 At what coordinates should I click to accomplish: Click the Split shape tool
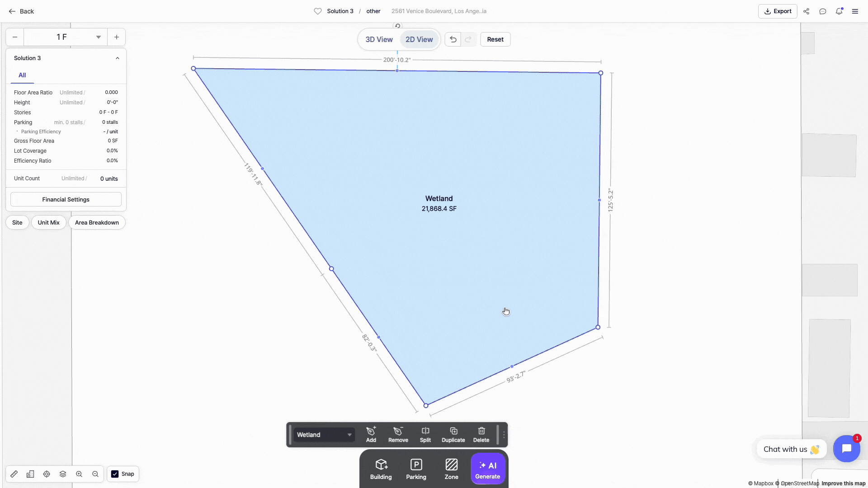425,434
